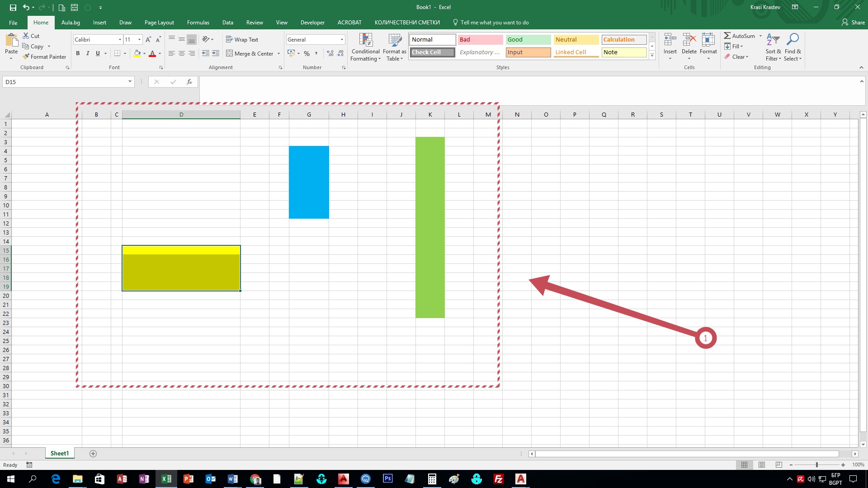
Task: Expand the AutoSum dropdown arrow
Action: [760, 36]
